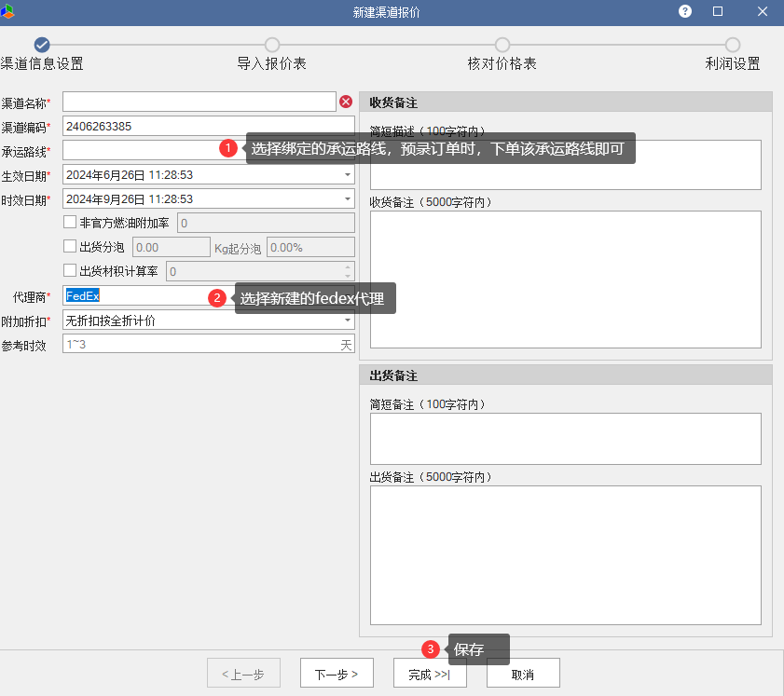Click the 核对价格表 wizard step circle
The width and height of the screenshot is (784, 696).
(502, 45)
